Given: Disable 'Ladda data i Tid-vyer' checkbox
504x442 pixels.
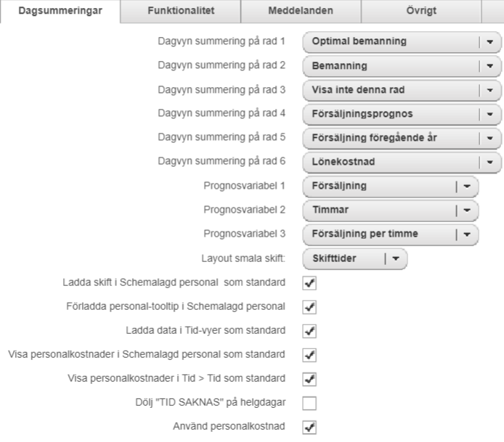Looking at the screenshot, I should pyautogui.click(x=310, y=330).
